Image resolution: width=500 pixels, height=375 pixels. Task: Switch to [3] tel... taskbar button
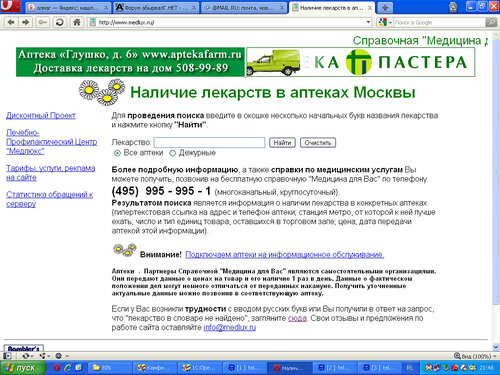pos(380,368)
